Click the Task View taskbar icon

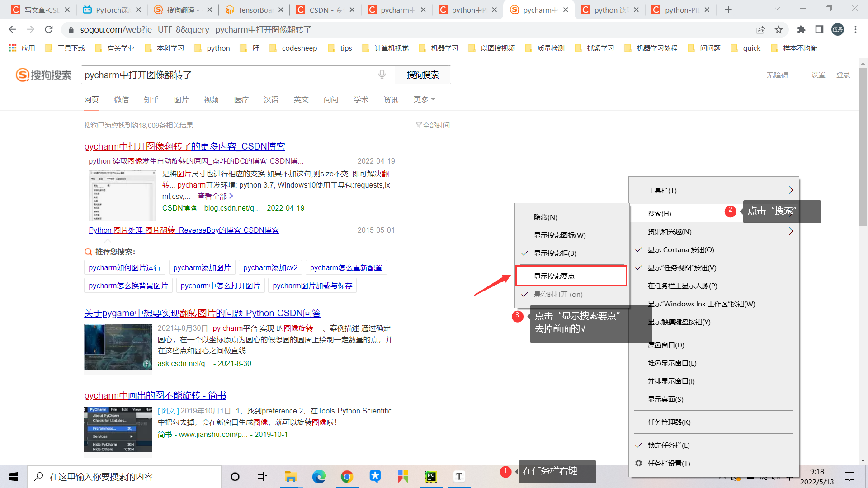[262, 476]
